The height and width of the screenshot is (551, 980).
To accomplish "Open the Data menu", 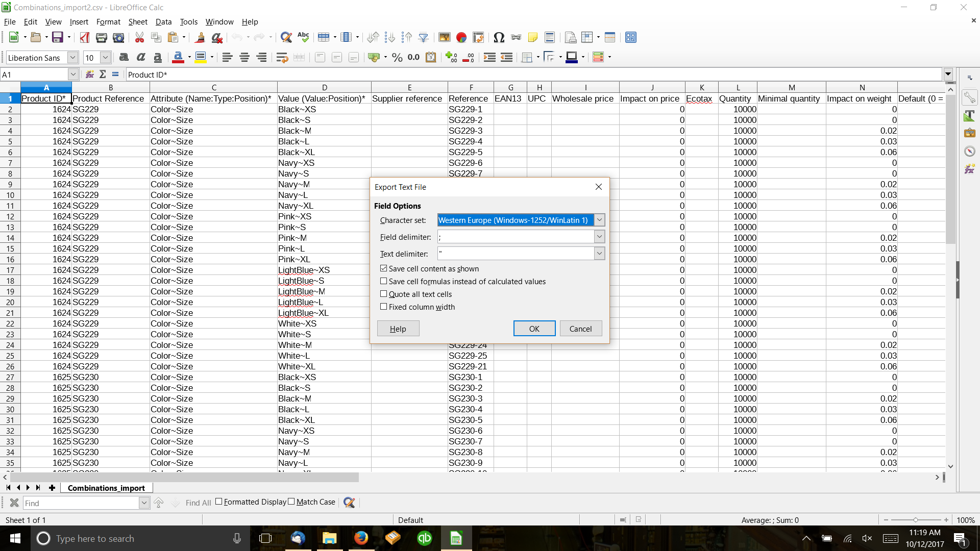I will coord(163,21).
